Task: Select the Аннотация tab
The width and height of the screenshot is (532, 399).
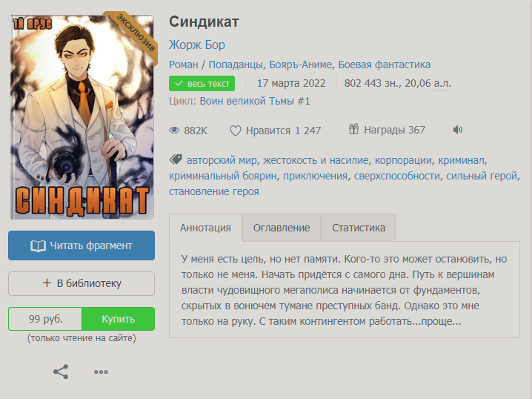Action: point(205,228)
